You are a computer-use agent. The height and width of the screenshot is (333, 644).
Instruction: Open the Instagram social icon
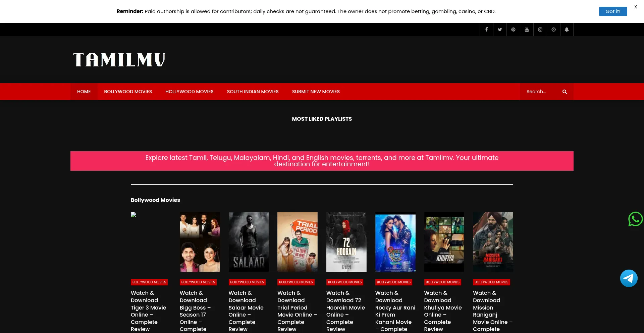point(540,30)
